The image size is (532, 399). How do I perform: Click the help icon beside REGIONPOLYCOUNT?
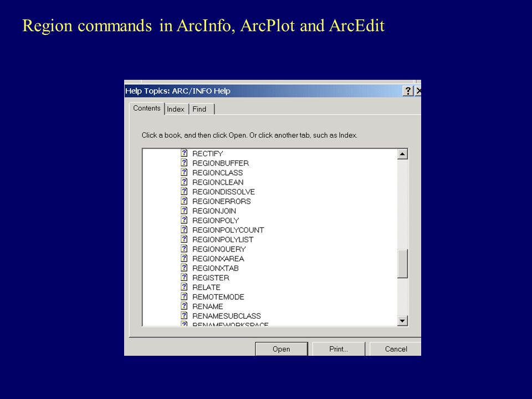pyautogui.click(x=184, y=229)
